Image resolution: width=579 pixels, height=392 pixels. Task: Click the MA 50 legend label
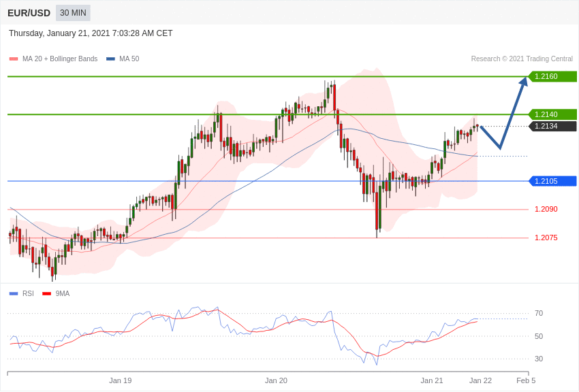click(x=129, y=59)
